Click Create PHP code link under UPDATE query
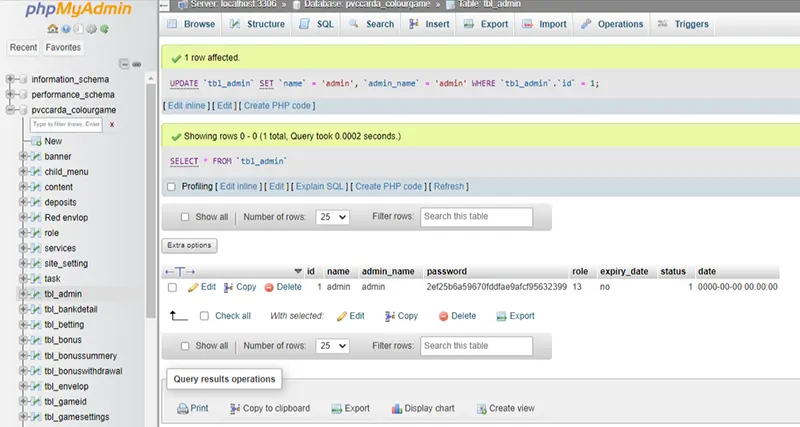The width and height of the screenshot is (800, 427). (277, 106)
